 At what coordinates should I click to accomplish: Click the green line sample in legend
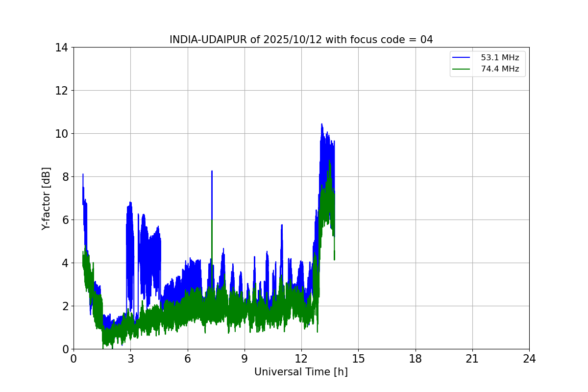461,69
